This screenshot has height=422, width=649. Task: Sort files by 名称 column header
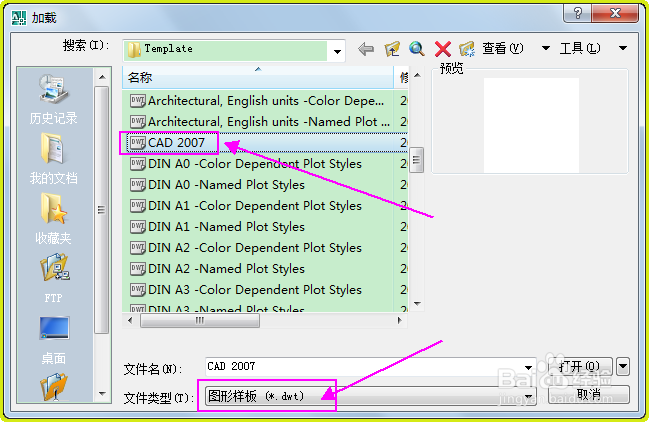tap(257, 77)
